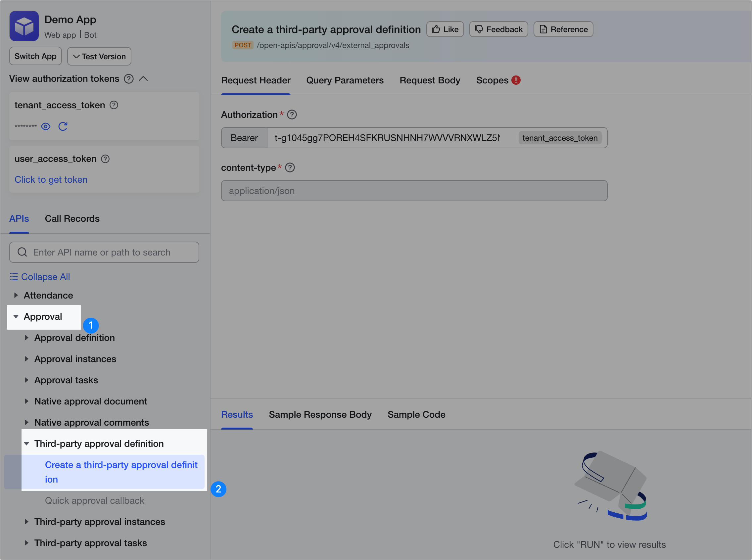The width and height of the screenshot is (752, 560).
Task: Click help icon next to tenant_access_token
Action: coord(114,105)
